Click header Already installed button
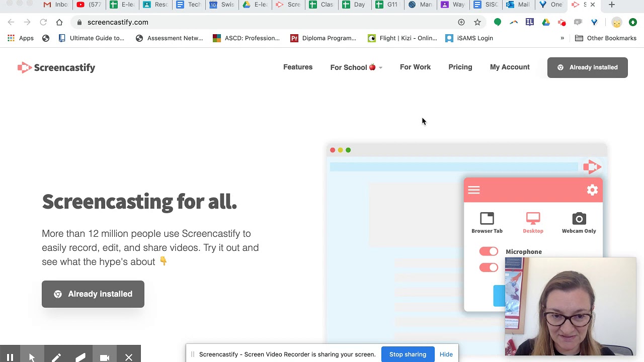Viewport: 644px width, 362px height. (588, 67)
